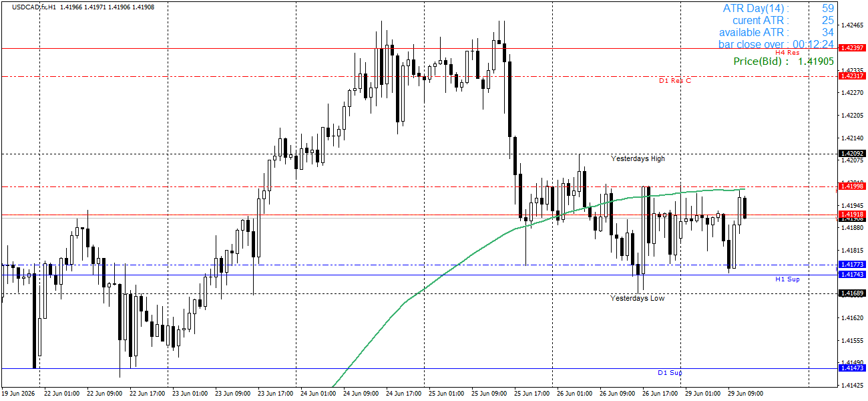
Task: Click the Price(Bid) green readout
Action: tap(783, 61)
